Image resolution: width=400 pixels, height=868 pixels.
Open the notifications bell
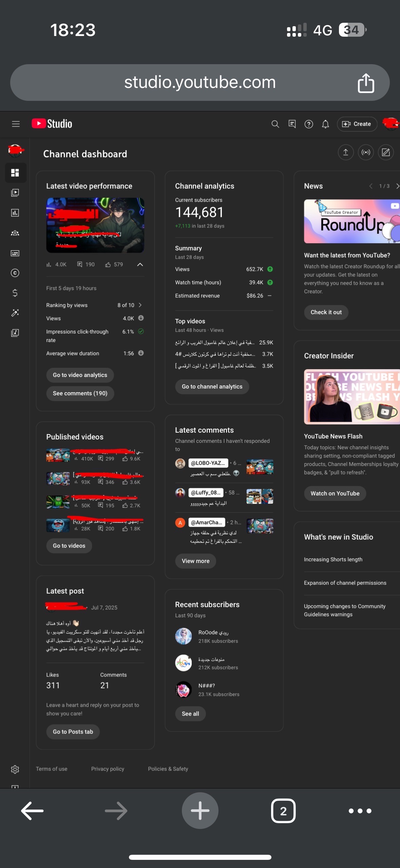[325, 124]
